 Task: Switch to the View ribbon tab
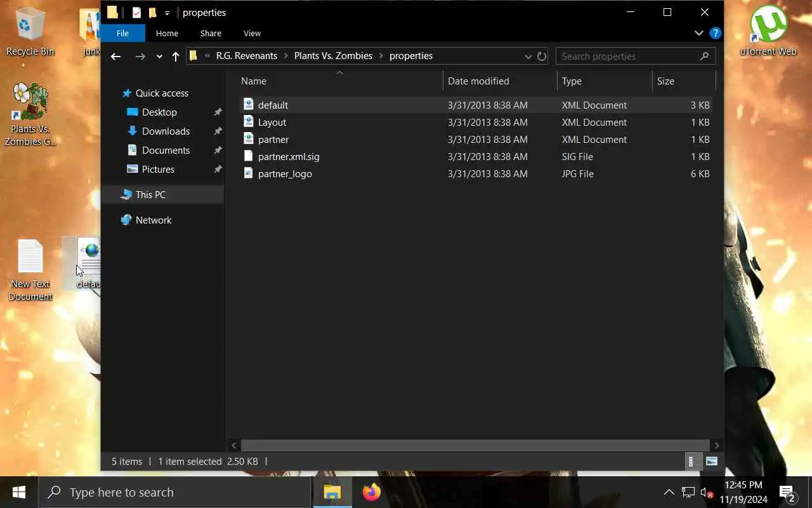point(252,33)
